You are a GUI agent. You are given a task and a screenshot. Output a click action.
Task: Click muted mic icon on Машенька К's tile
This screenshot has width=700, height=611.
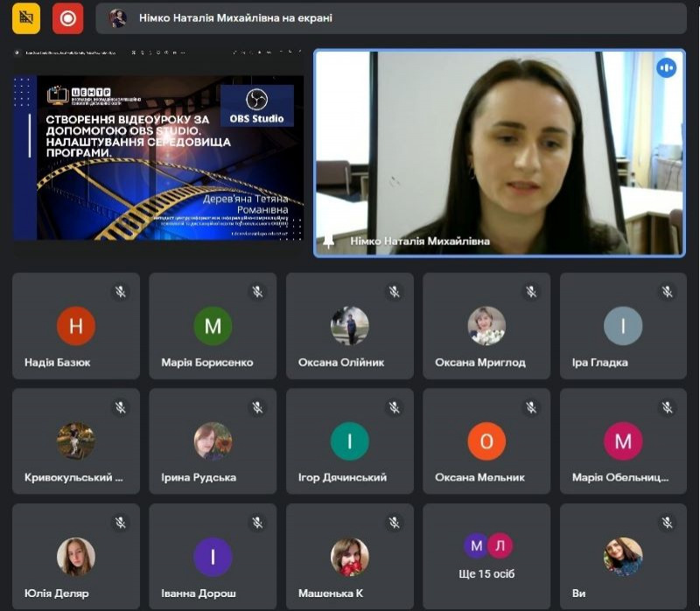point(395,523)
